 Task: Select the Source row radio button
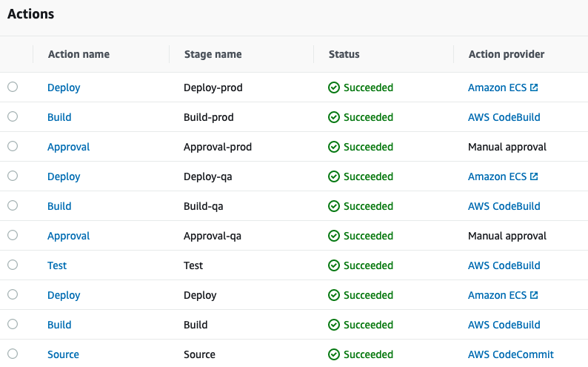click(13, 354)
